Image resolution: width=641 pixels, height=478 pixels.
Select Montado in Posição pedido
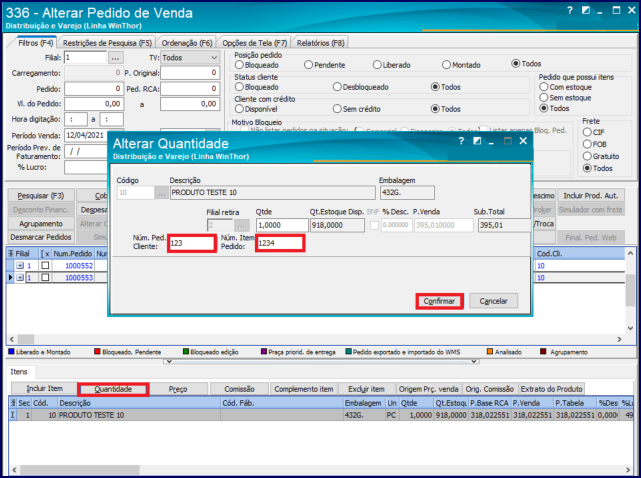point(446,65)
